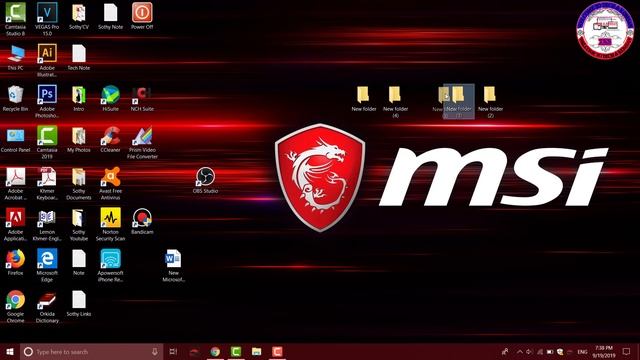Open the Adobe Illustrator shortcut
640x360 pixels.
pos(47,54)
